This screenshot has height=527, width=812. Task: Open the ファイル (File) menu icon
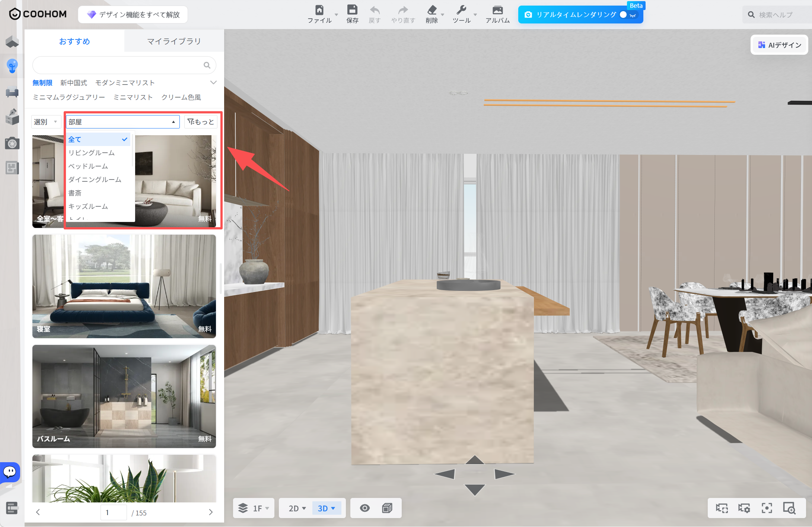[319, 10]
